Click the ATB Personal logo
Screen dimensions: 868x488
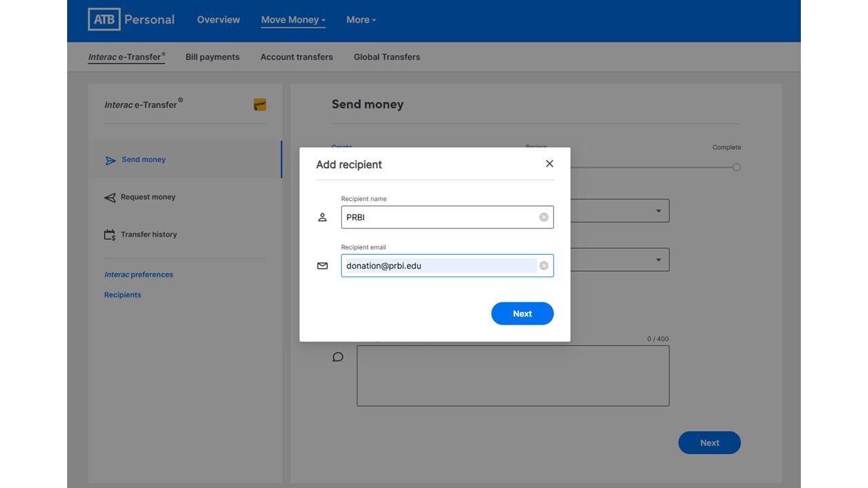click(131, 20)
